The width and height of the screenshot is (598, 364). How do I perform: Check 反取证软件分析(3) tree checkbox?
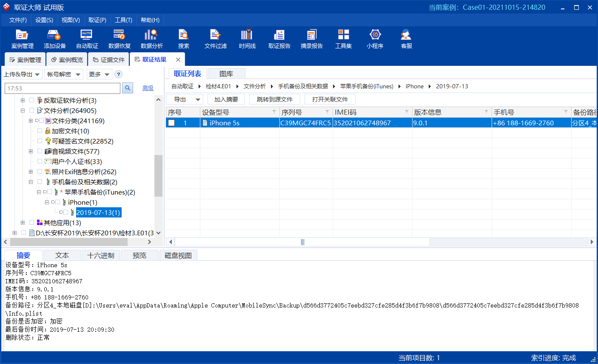click(31, 101)
